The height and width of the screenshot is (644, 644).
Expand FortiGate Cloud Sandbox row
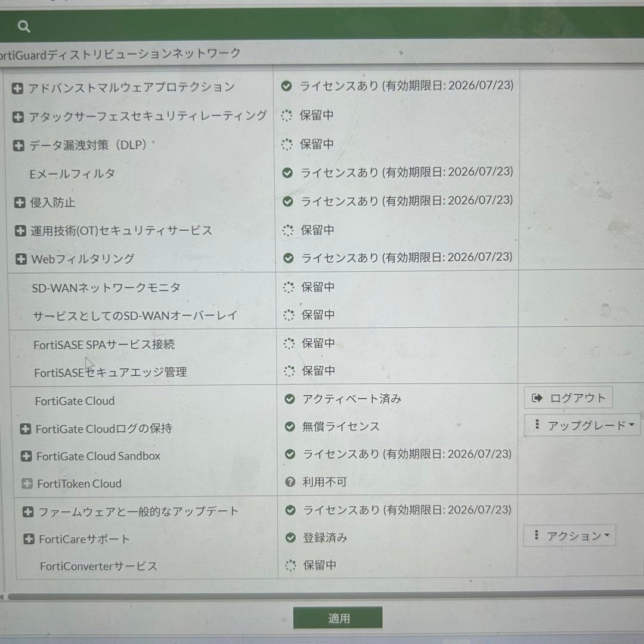(26, 456)
